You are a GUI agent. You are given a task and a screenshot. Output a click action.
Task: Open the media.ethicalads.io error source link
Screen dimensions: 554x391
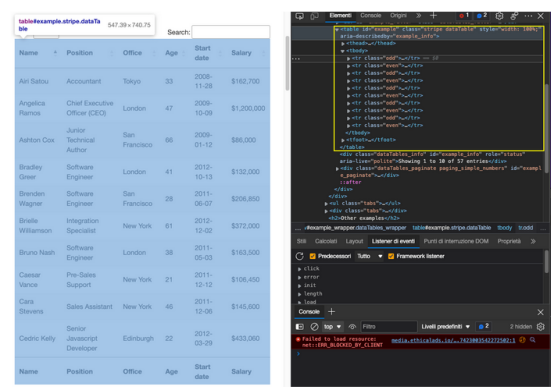click(453, 340)
